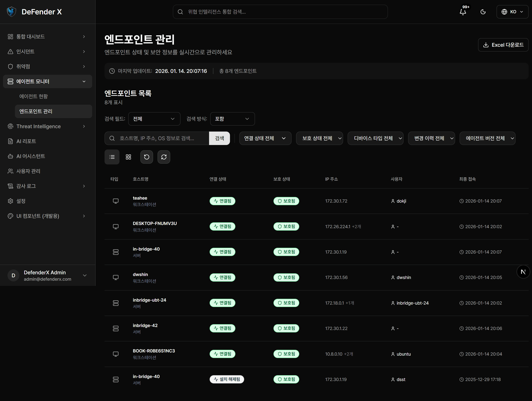Open the notifications bell icon

pyautogui.click(x=463, y=12)
